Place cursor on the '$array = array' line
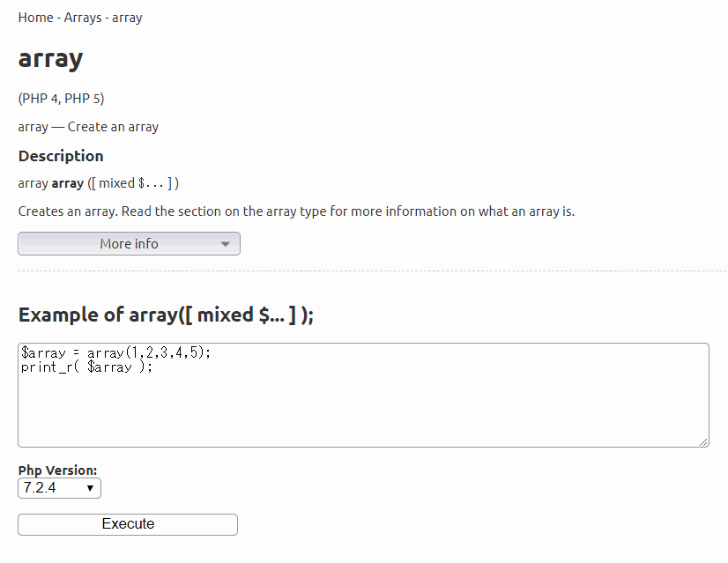728x563 pixels. click(115, 352)
